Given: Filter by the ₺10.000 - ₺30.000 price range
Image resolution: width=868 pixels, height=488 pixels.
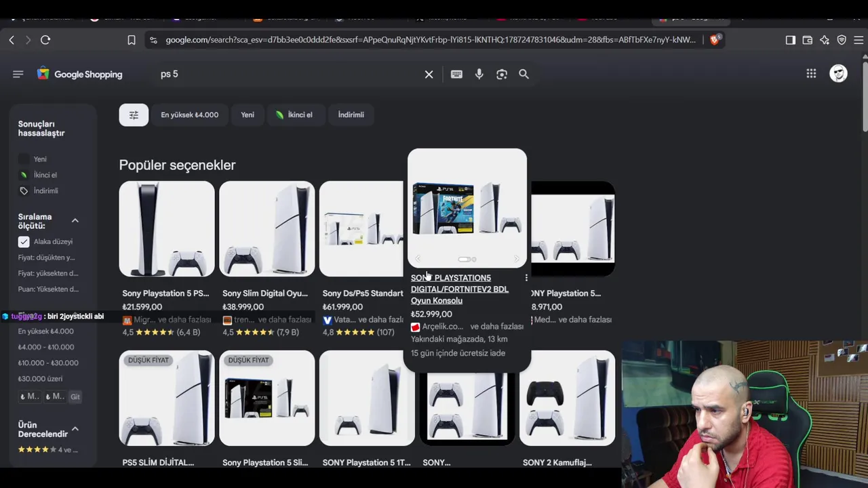Looking at the screenshot, I should click(x=48, y=363).
